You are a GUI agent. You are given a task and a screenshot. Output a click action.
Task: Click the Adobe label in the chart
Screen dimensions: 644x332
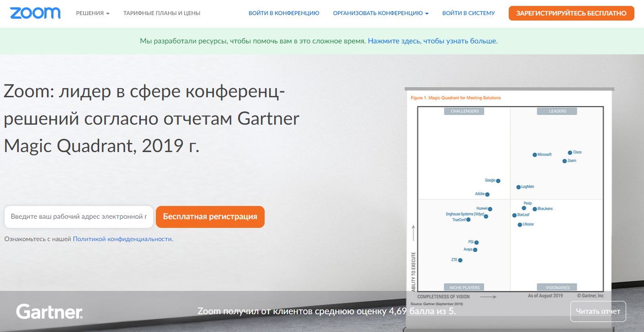pos(479,194)
